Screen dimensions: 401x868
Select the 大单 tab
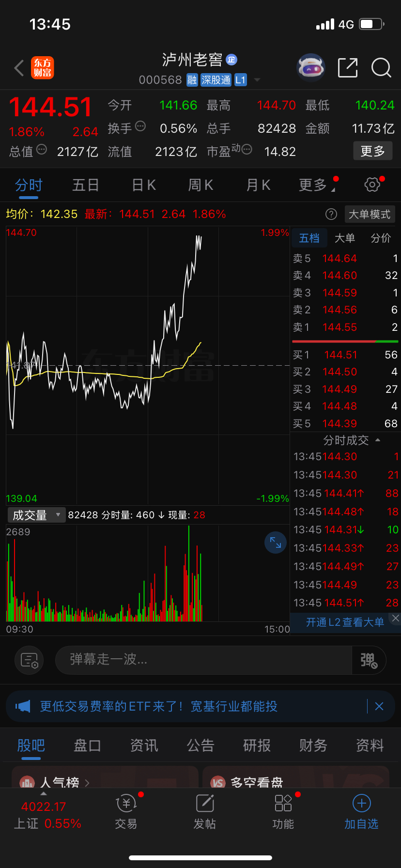345,238
